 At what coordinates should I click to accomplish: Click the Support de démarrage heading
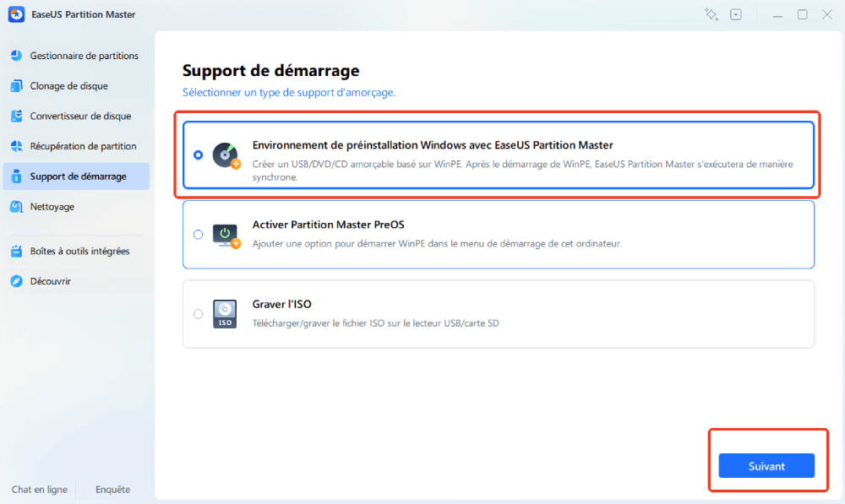270,71
